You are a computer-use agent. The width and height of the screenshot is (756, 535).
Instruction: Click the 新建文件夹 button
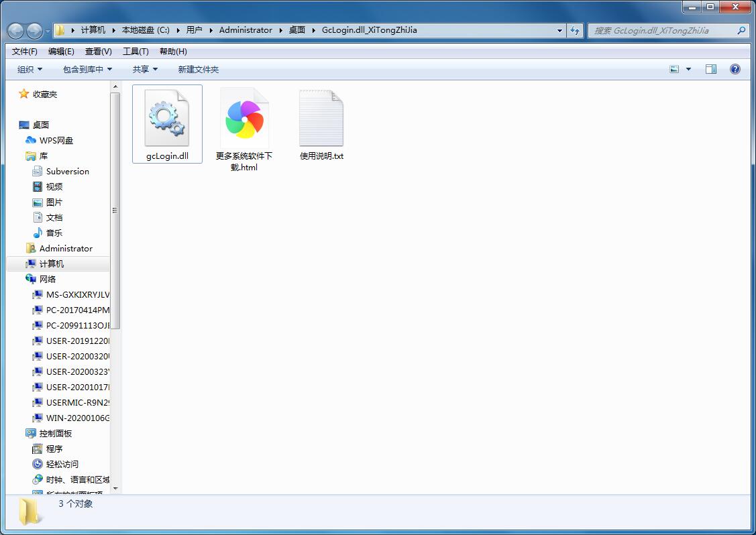point(198,70)
